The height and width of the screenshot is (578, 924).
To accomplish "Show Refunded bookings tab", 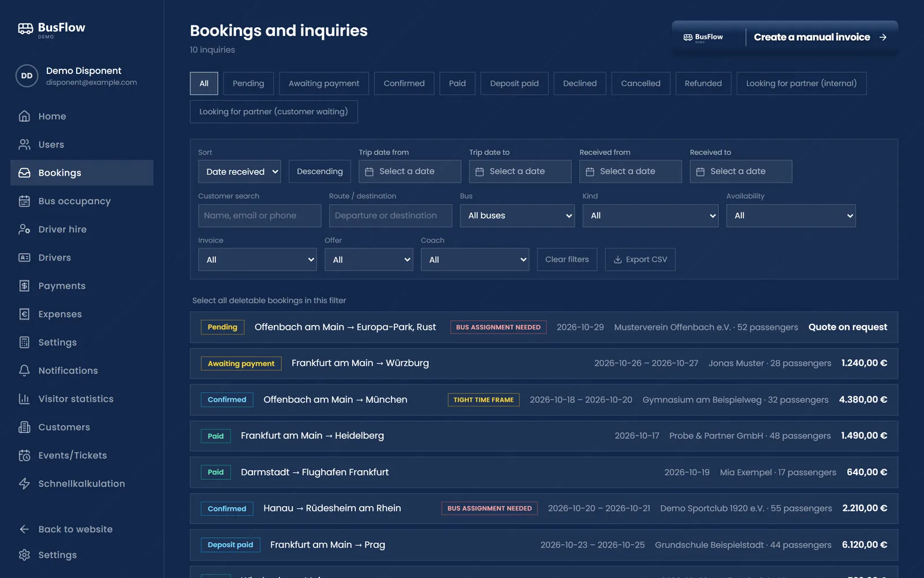I will click(x=703, y=83).
